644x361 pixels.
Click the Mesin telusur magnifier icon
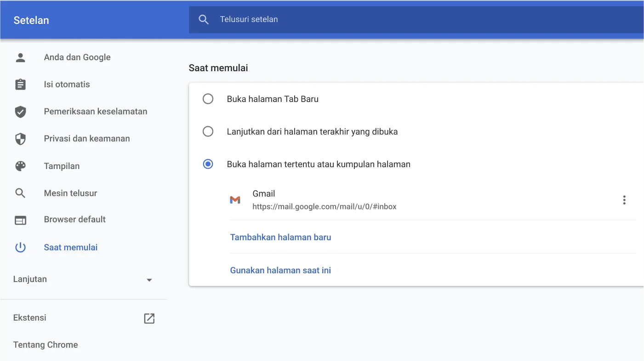[x=20, y=193]
